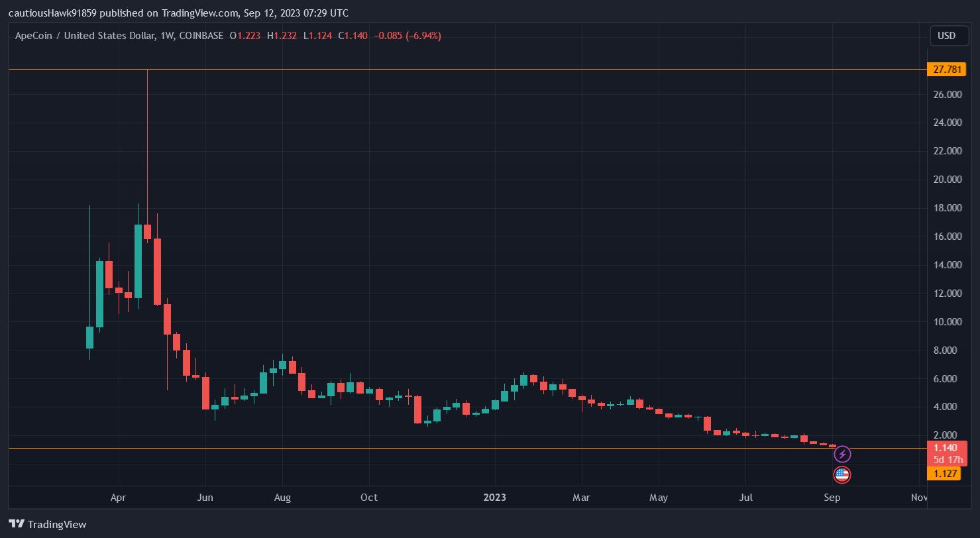Image resolution: width=980 pixels, height=538 pixels.
Task: Click the 5d 17h countdown timer label
Action: pos(946,460)
